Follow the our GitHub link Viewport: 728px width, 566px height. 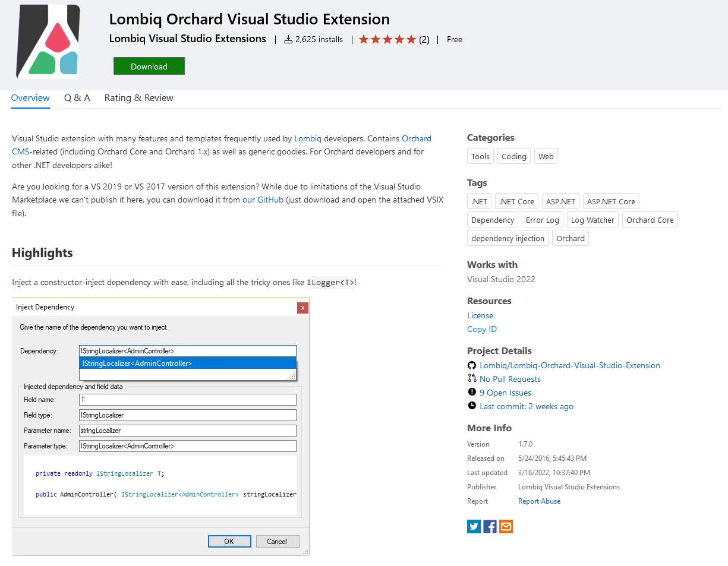click(263, 200)
